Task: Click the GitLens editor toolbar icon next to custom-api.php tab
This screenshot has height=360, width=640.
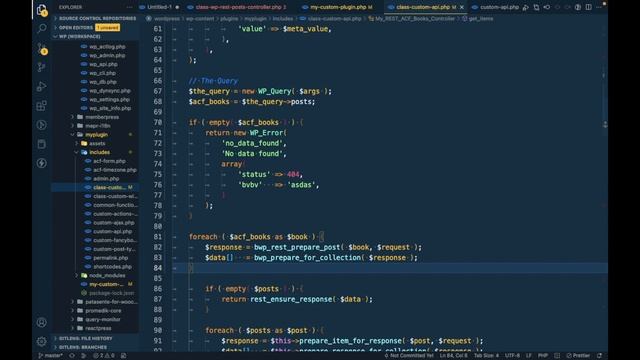Action: click(x=526, y=7)
